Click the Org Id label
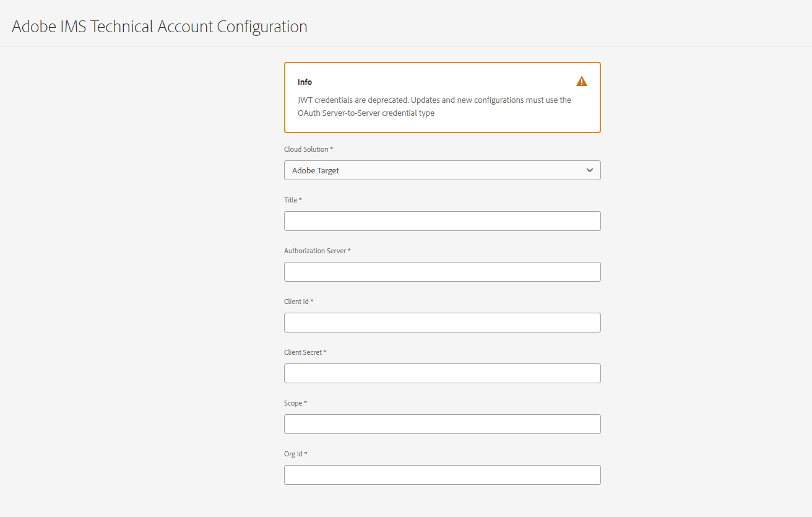This screenshot has height=517, width=812. pos(295,453)
